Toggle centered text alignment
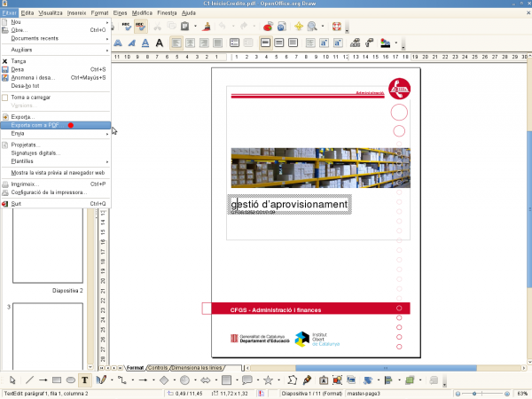This screenshot has width=532, height=399. (191, 43)
